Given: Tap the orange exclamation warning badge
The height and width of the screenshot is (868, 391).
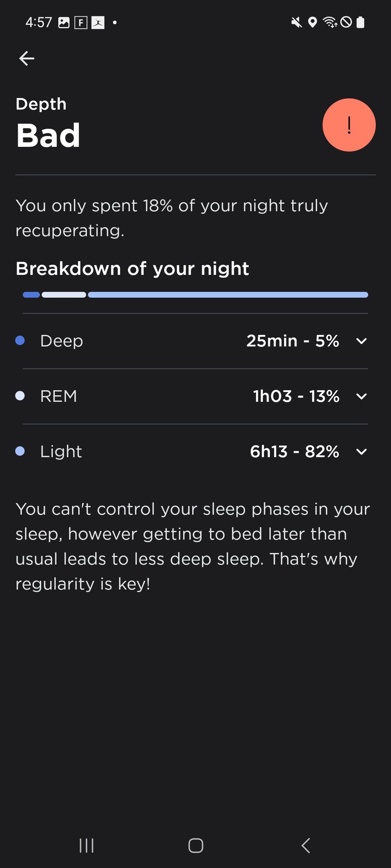Looking at the screenshot, I should pyautogui.click(x=349, y=125).
